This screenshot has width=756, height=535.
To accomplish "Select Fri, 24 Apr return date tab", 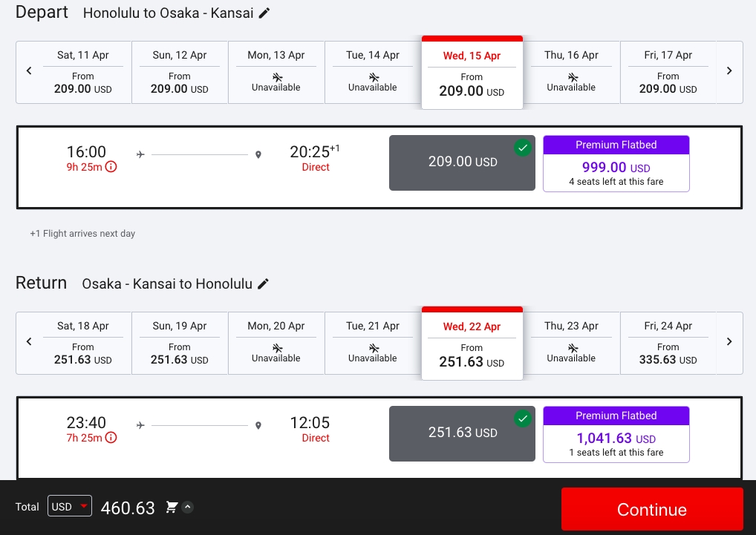I will point(668,343).
